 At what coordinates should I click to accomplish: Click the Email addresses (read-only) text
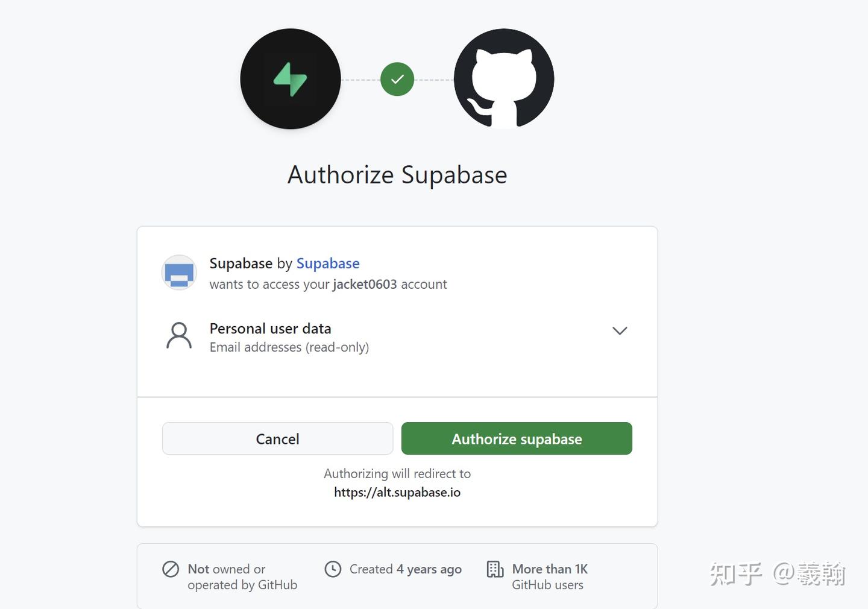289,347
